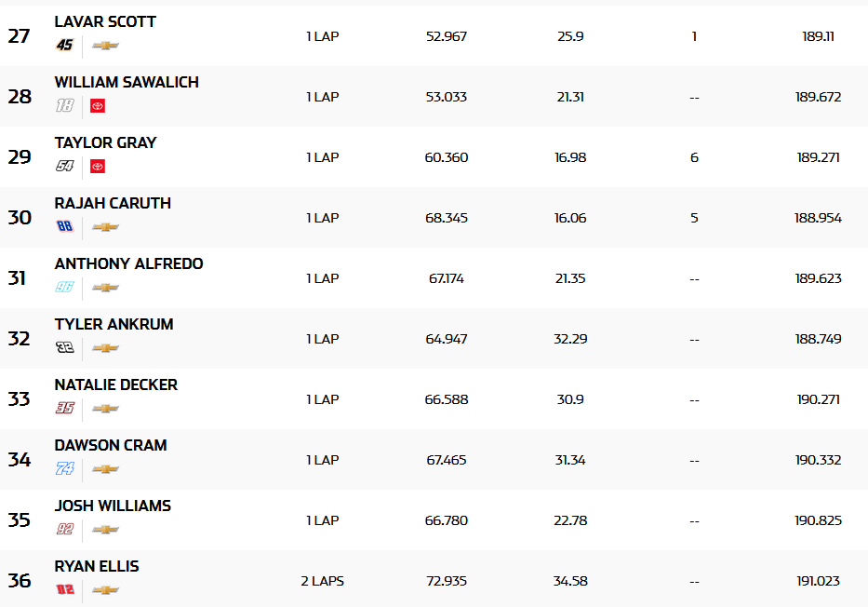Click Tyler Ankrum's 64.947 lap time
Image resolution: width=868 pixels, height=607 pixels.
(x=447, y=339)
